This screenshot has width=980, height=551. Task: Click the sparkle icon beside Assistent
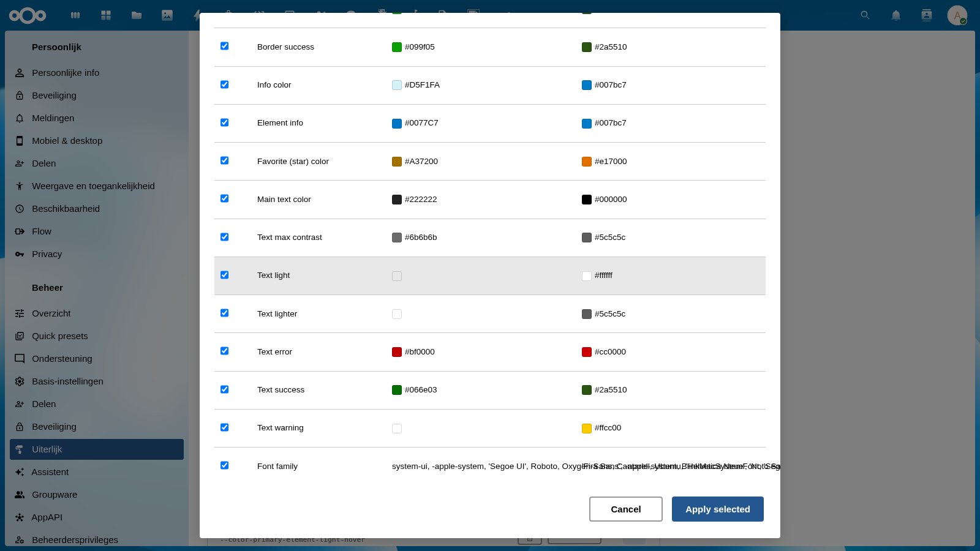20,472
